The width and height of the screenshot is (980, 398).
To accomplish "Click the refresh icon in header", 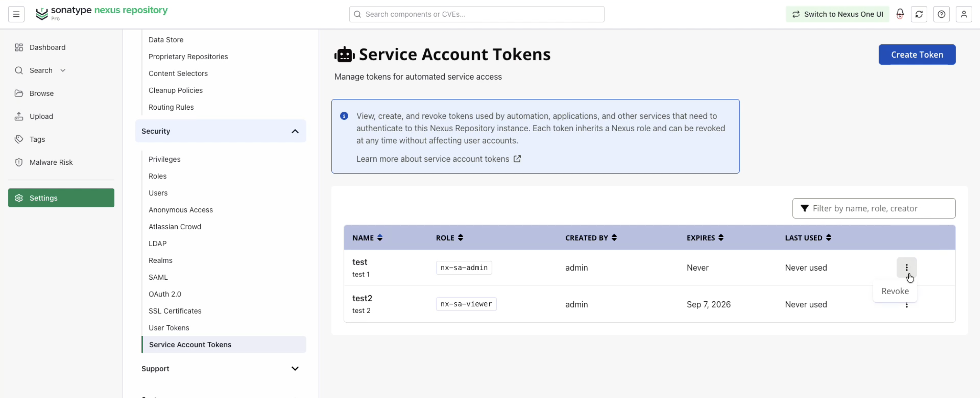I will (x=919, y=14).
